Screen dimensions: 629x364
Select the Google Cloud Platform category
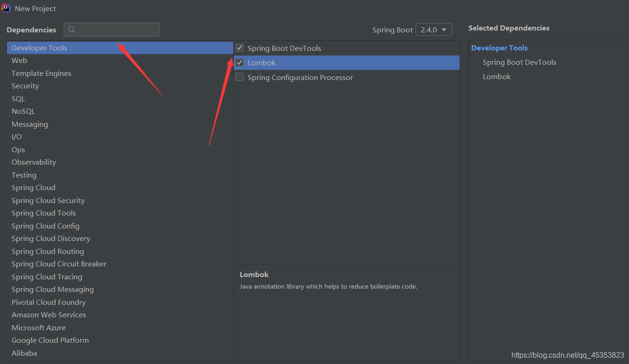click(120, 340)
